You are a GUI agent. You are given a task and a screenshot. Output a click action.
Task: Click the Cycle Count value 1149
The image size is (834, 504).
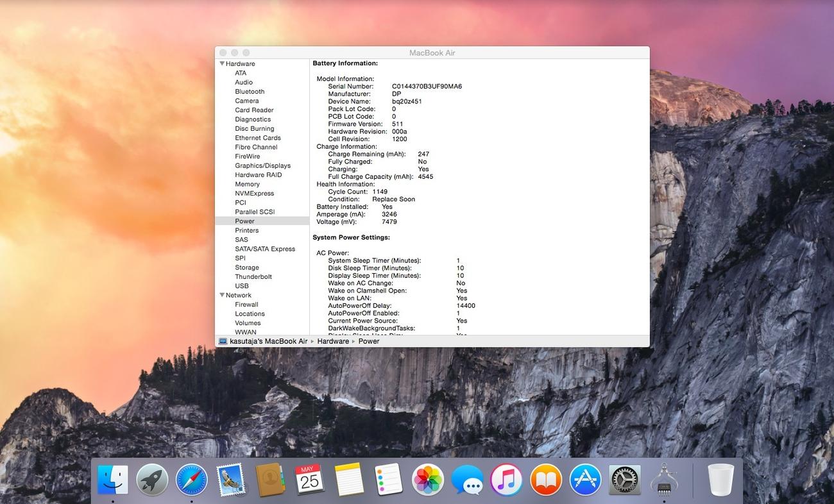pos(380,192)
